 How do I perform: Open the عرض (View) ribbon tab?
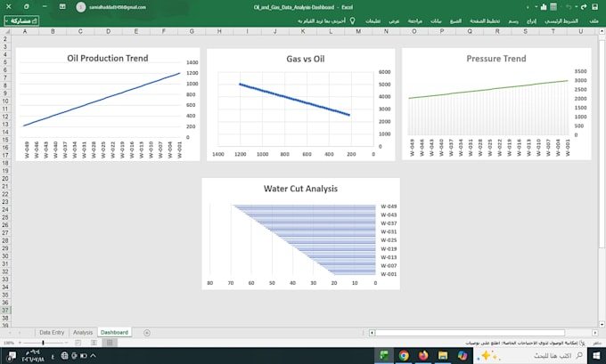tap(394, 20)
